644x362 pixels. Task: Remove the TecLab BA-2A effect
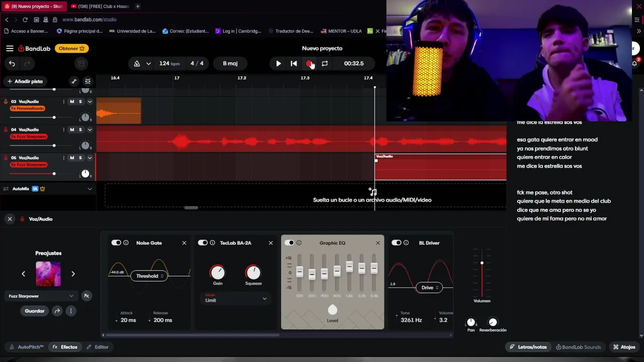tap(271, 243)
